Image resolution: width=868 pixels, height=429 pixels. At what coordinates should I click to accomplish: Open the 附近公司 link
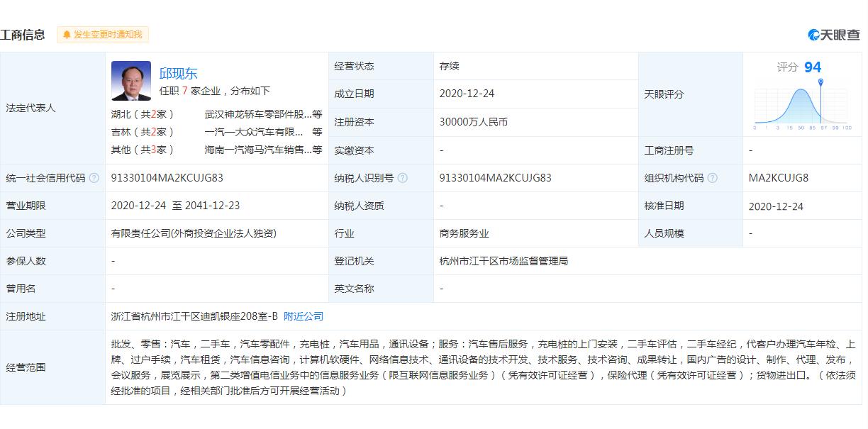[304, 316]
